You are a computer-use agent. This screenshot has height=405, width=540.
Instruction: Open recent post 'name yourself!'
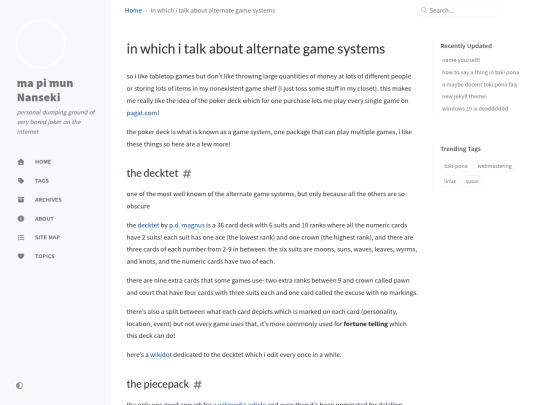(461, 60)
